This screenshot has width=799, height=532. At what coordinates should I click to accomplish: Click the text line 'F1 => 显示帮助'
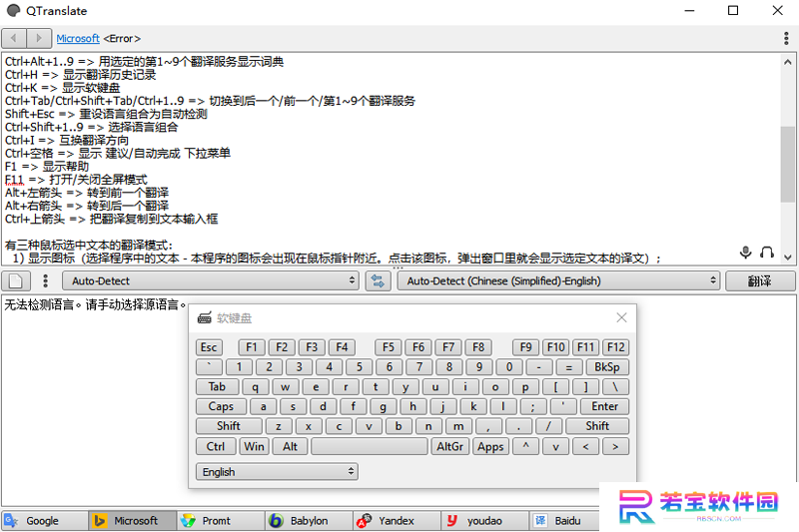click(47, 167)
